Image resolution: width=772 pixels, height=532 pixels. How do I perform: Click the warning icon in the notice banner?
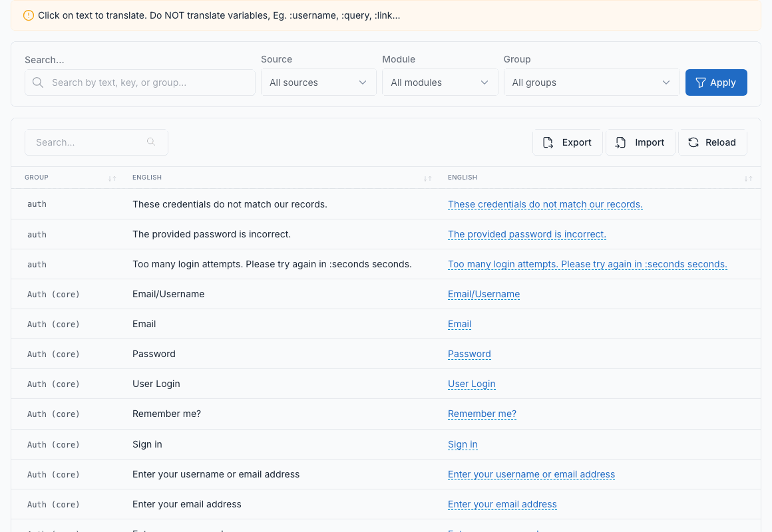29,15
